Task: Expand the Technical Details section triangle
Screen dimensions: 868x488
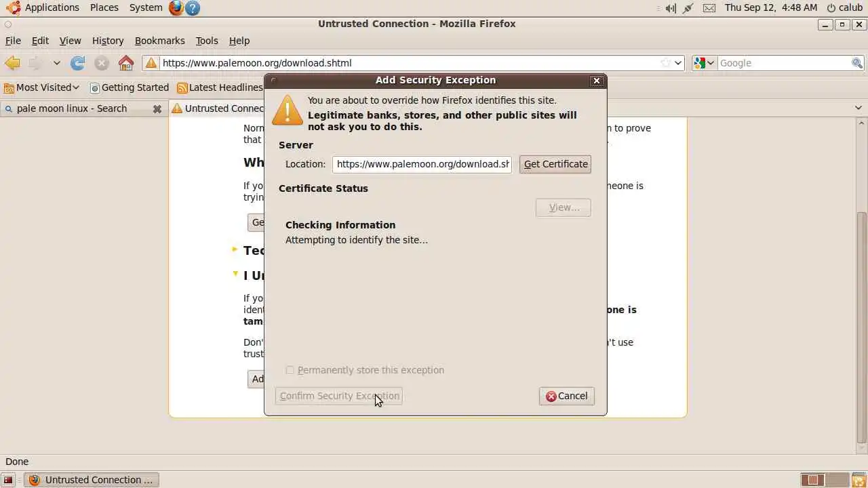Action: point(235,250)
